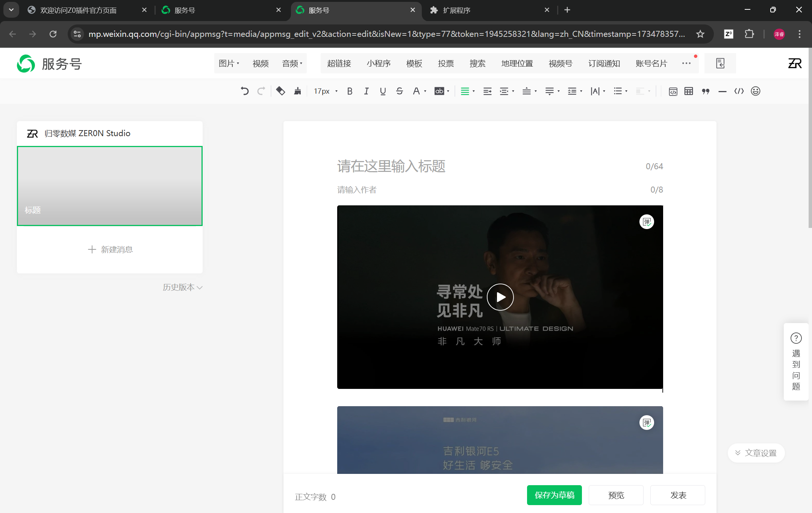Image resolution: width=812 pixels, height=513 pixels.
Task: Apply first-line indent
Action: coord(487,91)
